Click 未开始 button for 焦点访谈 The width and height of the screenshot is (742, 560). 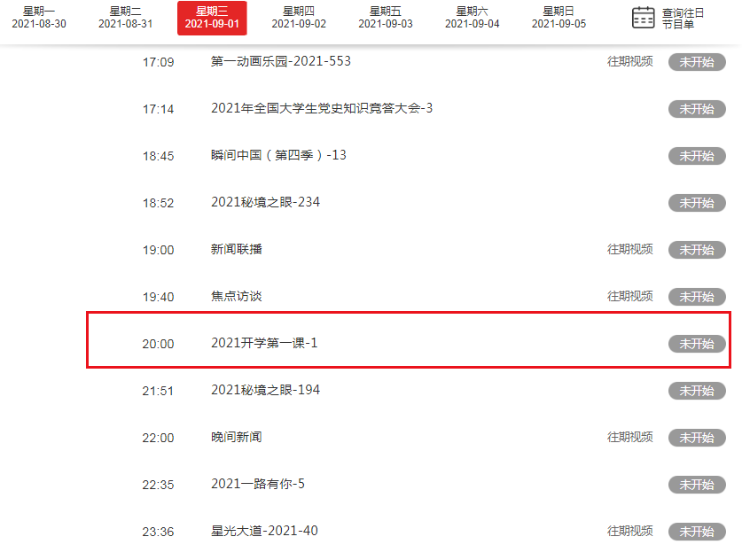[x=697, y=297]
